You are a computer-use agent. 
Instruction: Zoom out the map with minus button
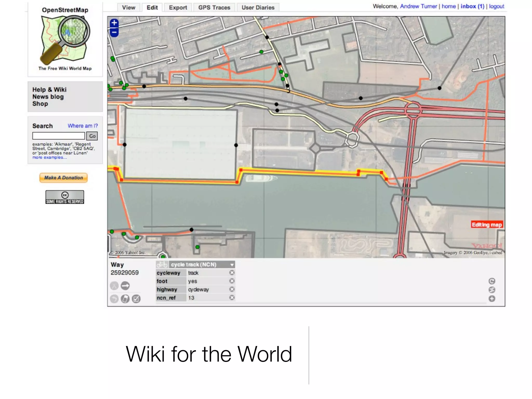(114, 32)
